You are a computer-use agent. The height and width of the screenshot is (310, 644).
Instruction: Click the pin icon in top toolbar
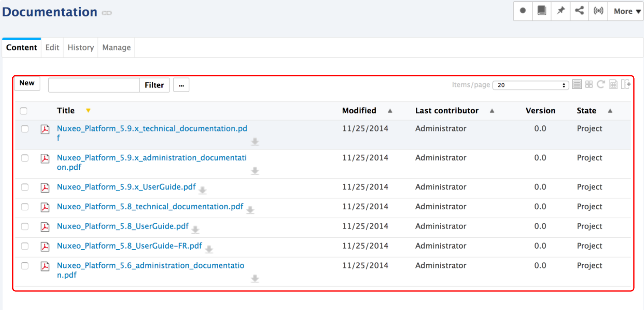tap(561, 11)
